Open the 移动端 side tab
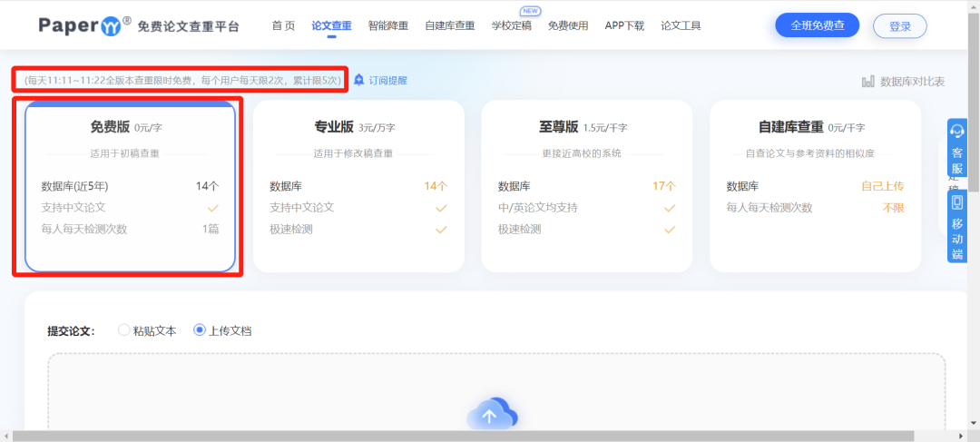 (x=957, y=226)
